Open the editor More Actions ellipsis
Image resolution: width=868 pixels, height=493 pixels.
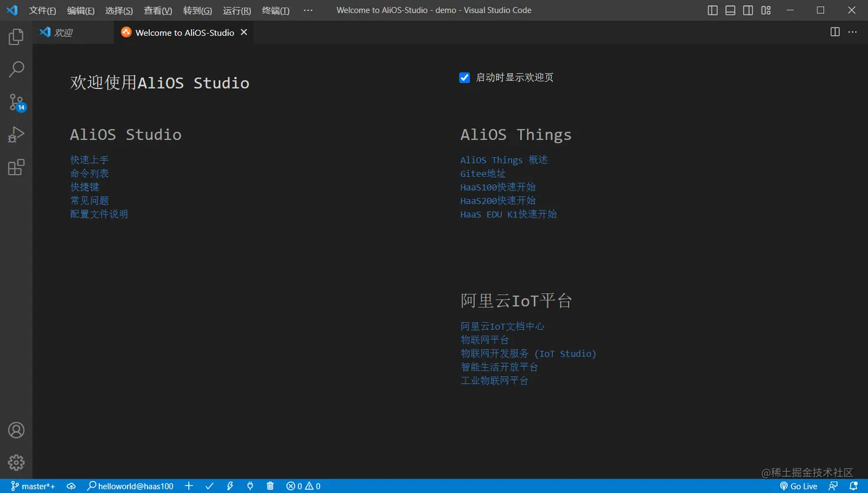(852, 32)
